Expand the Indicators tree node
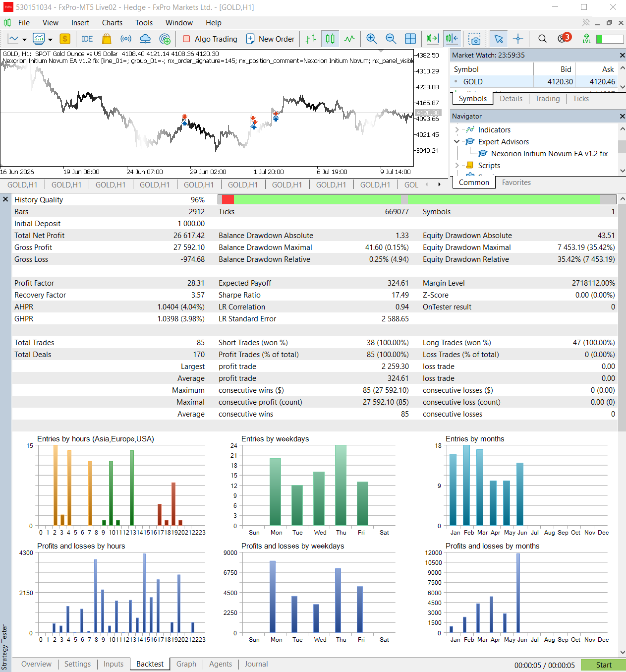This screenshot has width=626, height=672. coord(457,130)
